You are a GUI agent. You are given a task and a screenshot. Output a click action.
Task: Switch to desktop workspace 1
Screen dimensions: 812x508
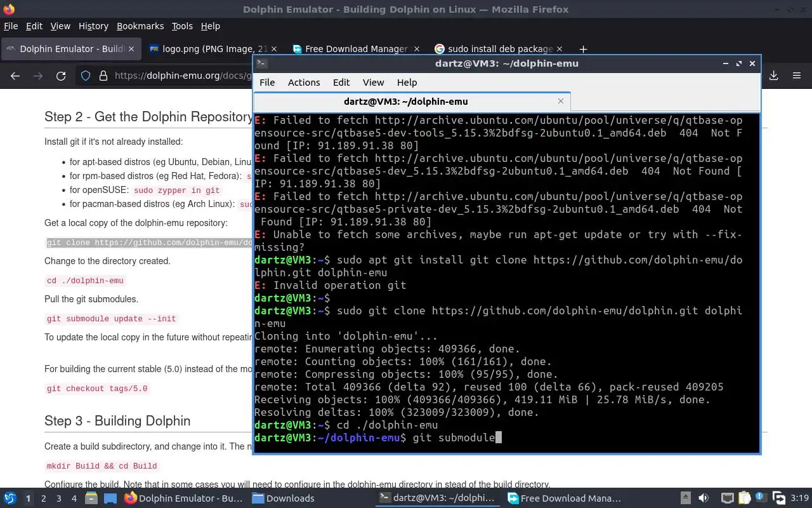tap(28, 498)
